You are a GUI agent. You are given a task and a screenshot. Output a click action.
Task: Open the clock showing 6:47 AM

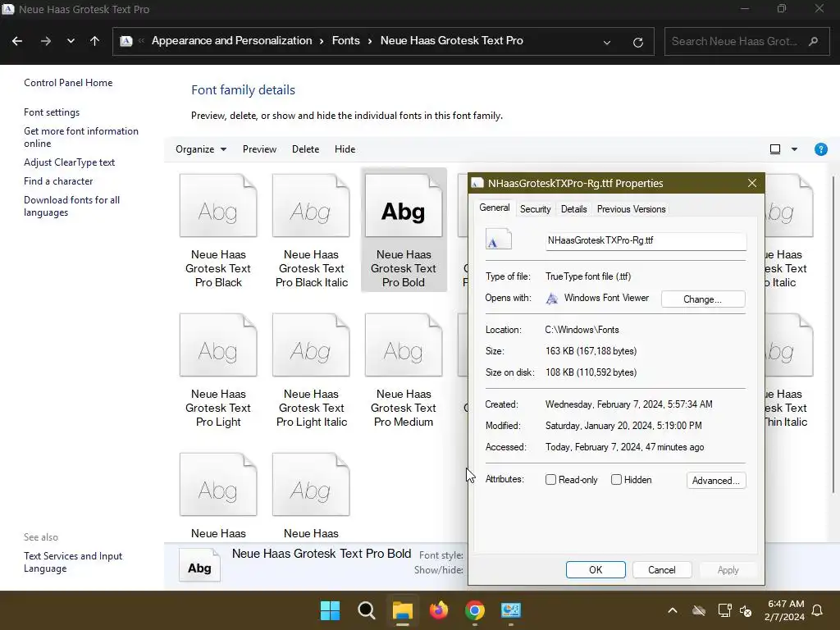pyautogui.click(x=784, y=610)
